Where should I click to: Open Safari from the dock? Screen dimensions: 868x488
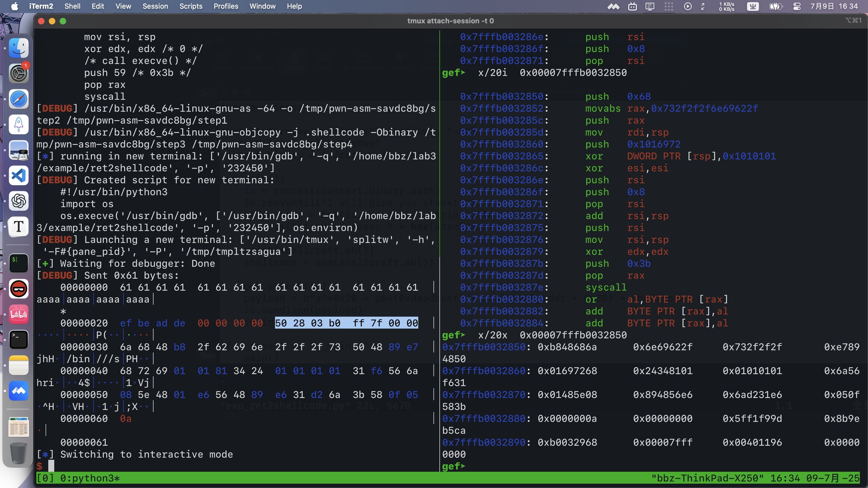tap(18, 99)
